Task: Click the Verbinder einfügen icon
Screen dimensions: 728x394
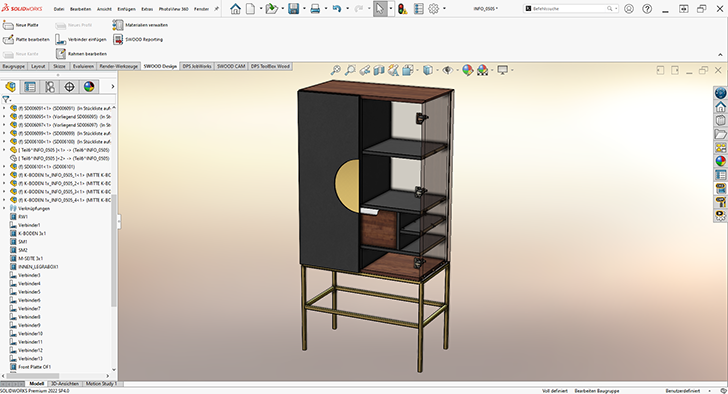Action: click(x=60, y=39)
